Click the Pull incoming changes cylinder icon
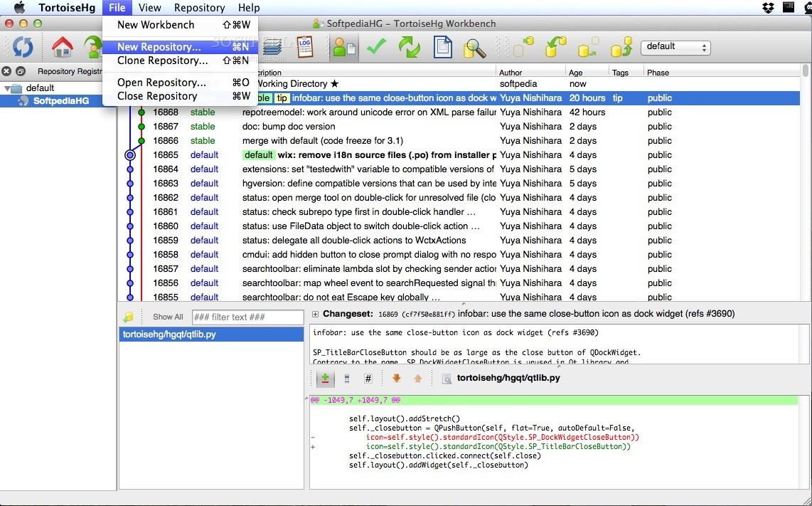812x506 pixels. coord(555,47)
